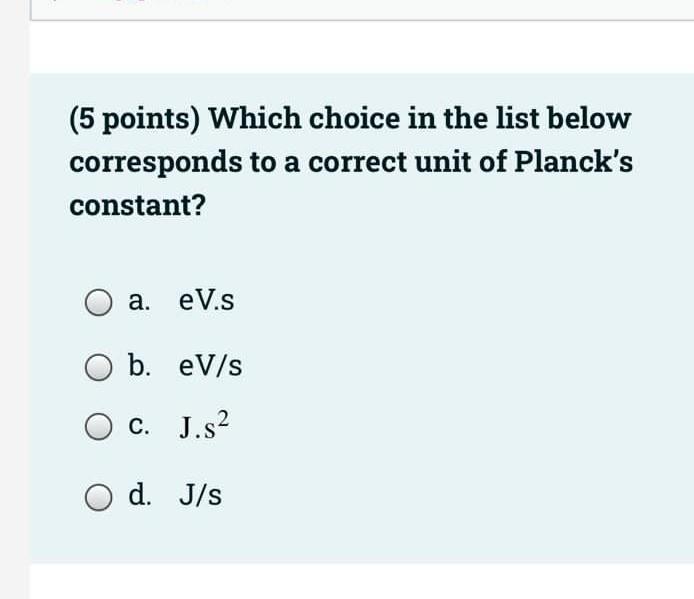Click the letter 'b.' label

139,365
